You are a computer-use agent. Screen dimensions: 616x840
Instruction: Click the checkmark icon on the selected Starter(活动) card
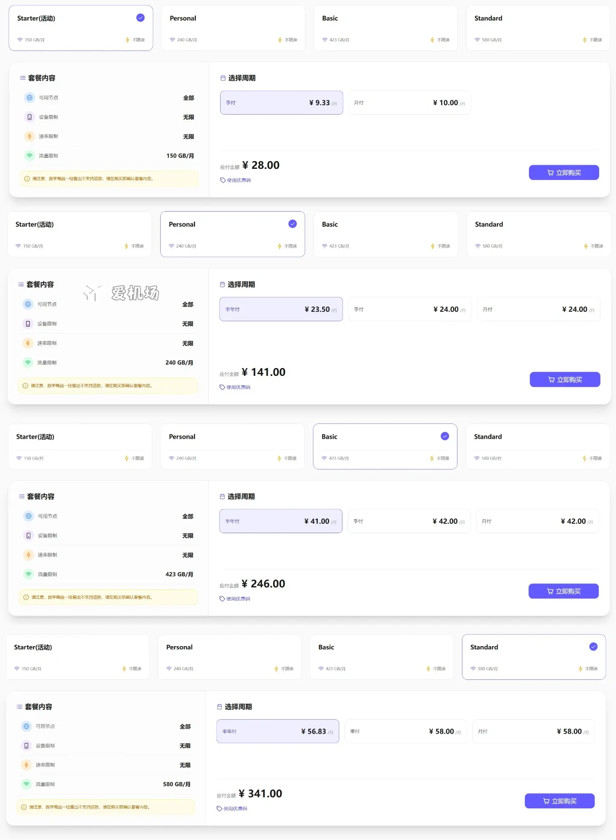[140, 18]
